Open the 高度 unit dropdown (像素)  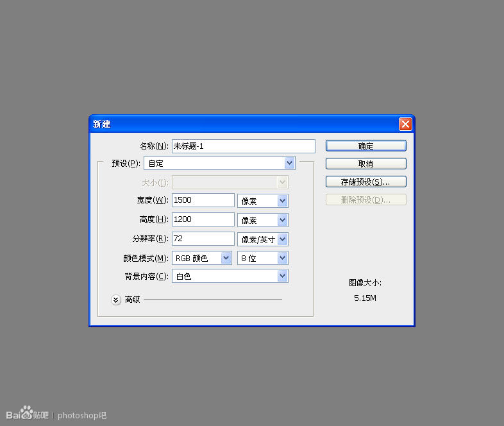coord(263,220)
